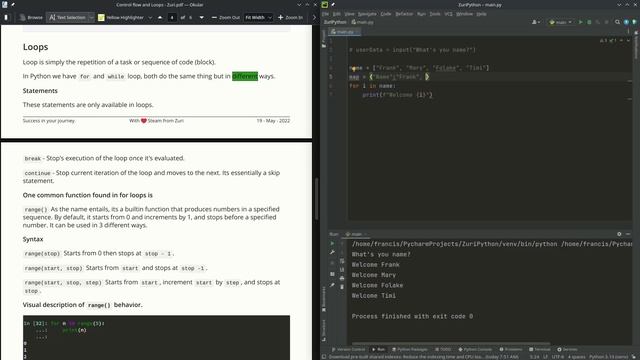Click Zoom In in Okular toolbar
Image resolution: width=640 pixels, height=360 pixels.
pyautogui.click(x=291, y=18)
